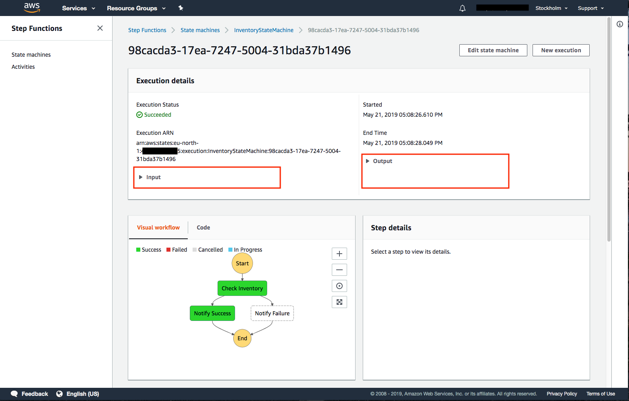Click the execution ID breadcrumb text
Screen dimensions: 629x401
[363, 30]
